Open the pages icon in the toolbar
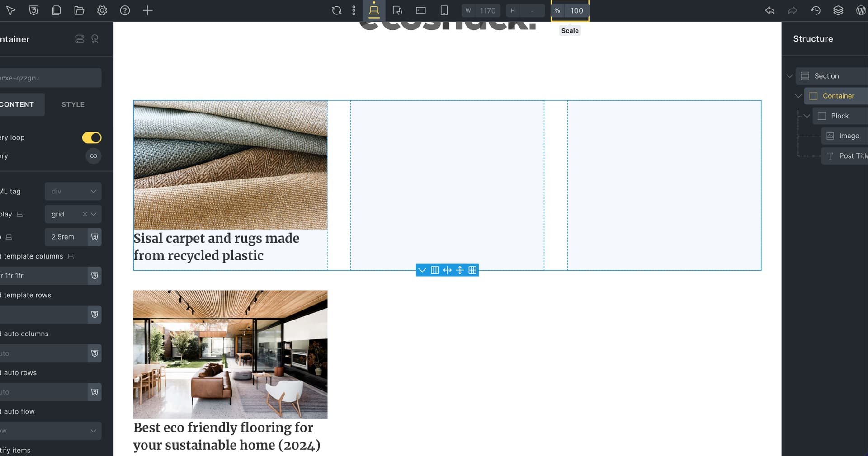Image resolution: width=868 pixels, height=456 pixels. point(57,10)
